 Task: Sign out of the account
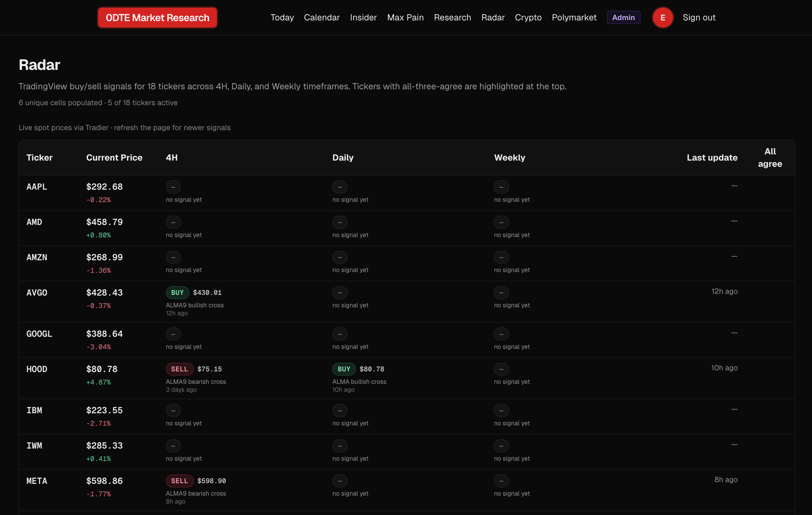click(x=699, y=18)
